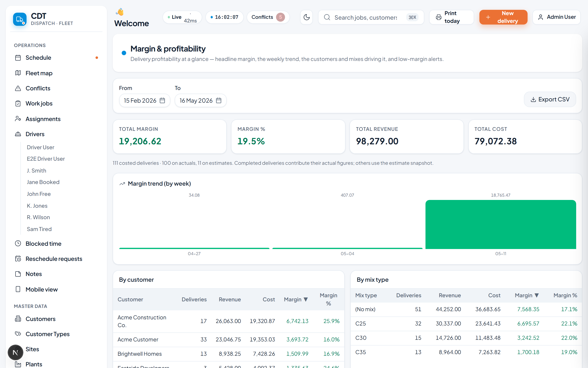Select Driver User in the Drivers list

[x=41, y=147]
